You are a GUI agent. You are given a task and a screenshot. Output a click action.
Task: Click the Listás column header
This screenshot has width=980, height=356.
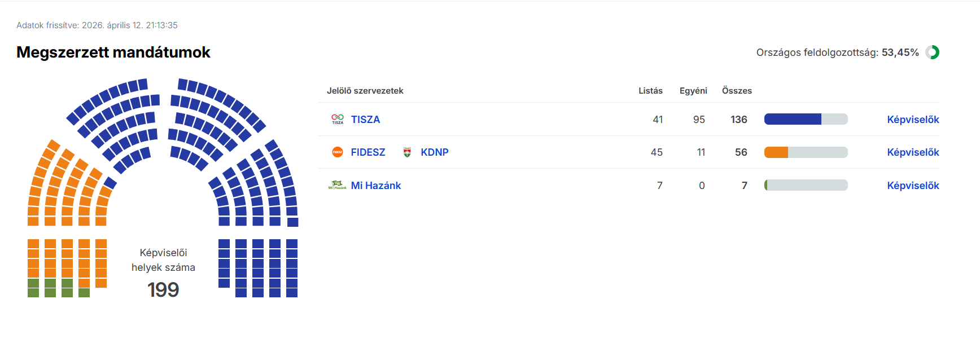tap(650, 91)
